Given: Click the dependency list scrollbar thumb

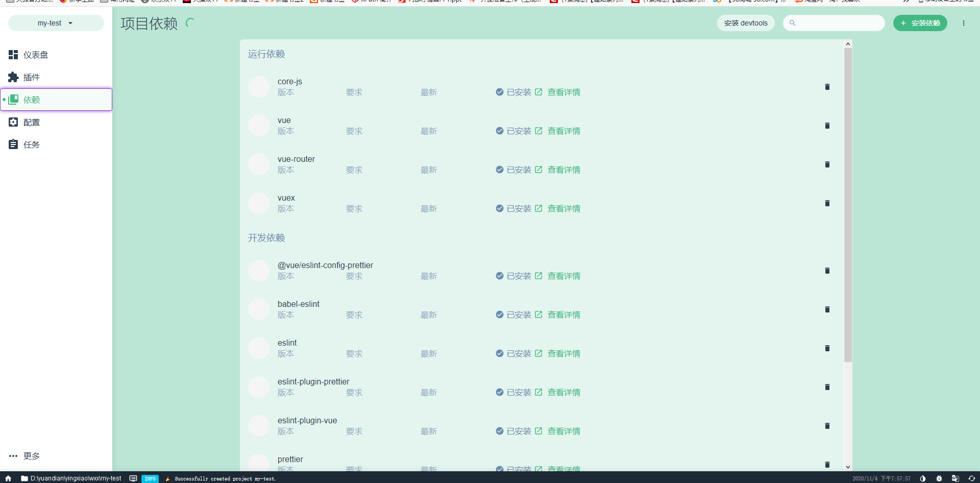Looking at the screenshot, I should [x=848, y=205].
